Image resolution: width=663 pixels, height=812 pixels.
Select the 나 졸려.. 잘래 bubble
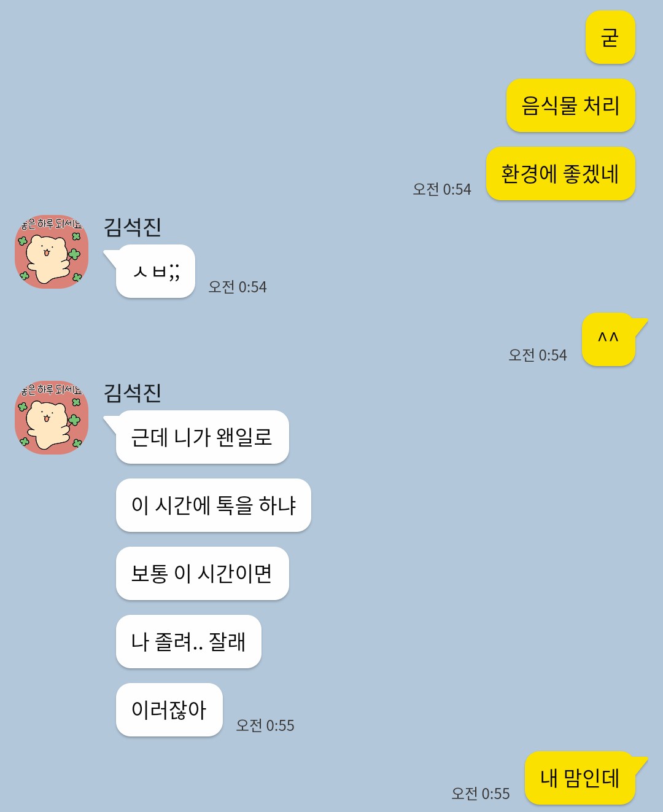coord(188,642)
